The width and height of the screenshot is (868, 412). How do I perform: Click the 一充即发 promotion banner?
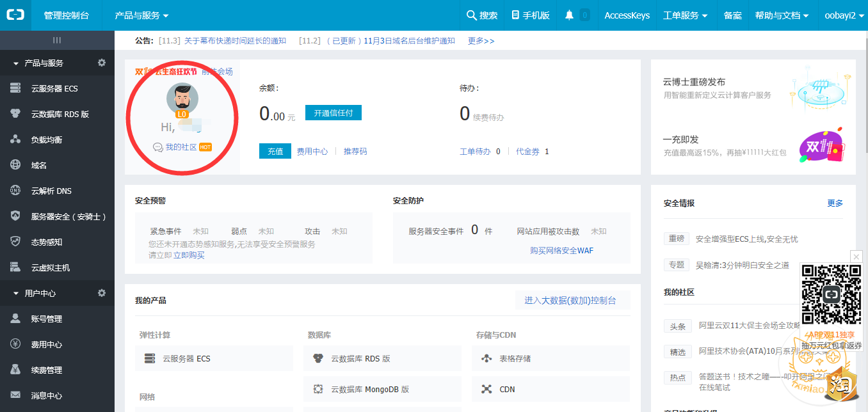click(753, 147)
